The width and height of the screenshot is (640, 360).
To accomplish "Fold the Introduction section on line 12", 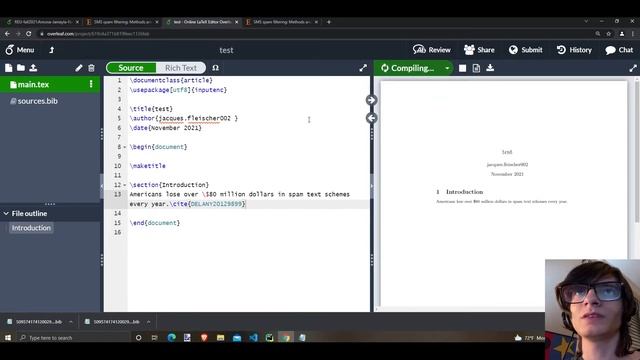I will pos(124,185).
